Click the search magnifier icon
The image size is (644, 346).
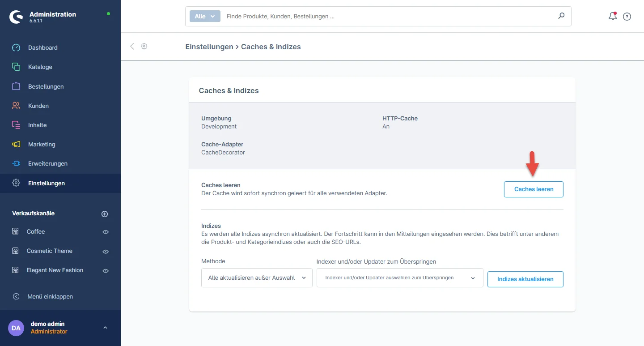(561, 16)
